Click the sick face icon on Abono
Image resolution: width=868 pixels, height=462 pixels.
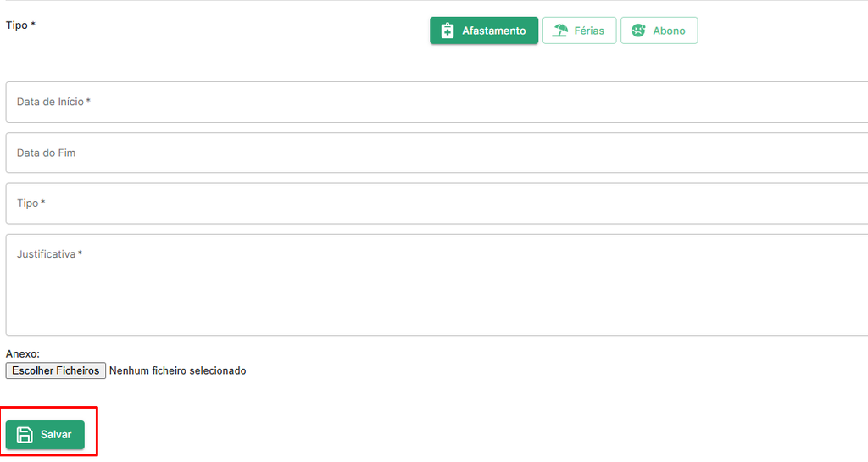638,31
